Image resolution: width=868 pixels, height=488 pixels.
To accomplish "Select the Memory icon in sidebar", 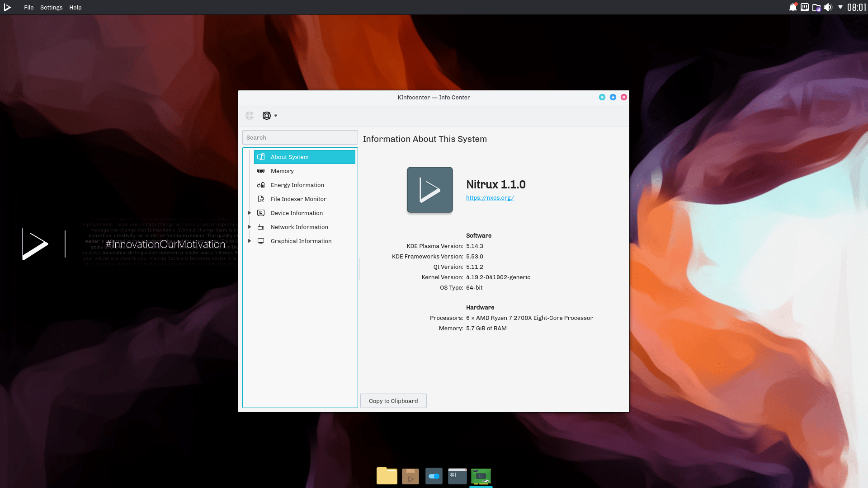I will coord(261,171).
